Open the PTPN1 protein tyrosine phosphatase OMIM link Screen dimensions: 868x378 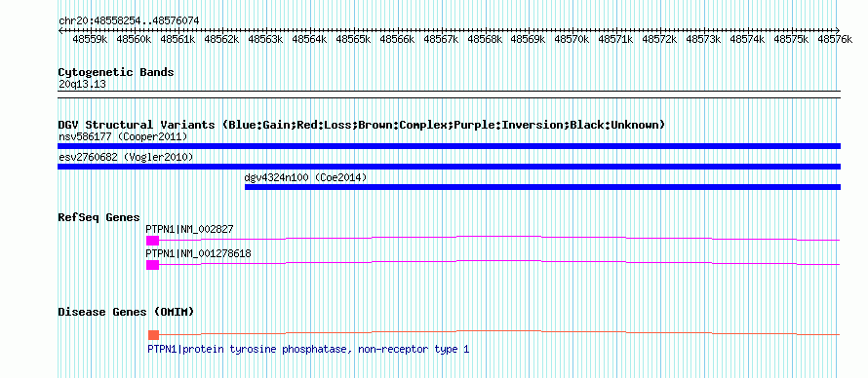point(308,350)
